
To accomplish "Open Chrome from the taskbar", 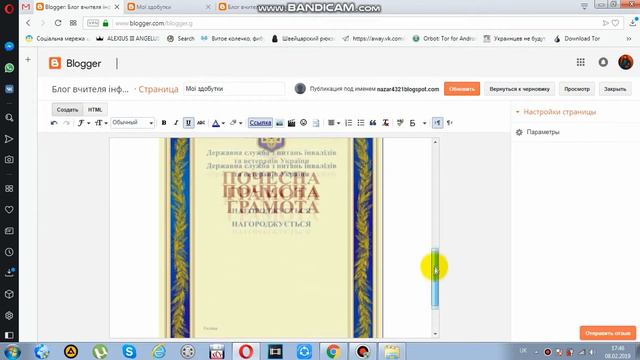I will click(333, 351).
